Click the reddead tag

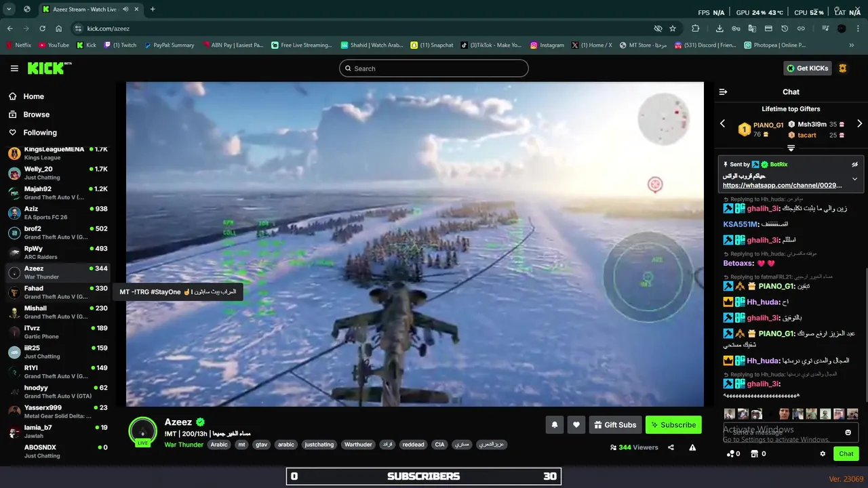(x=413, y=445)
